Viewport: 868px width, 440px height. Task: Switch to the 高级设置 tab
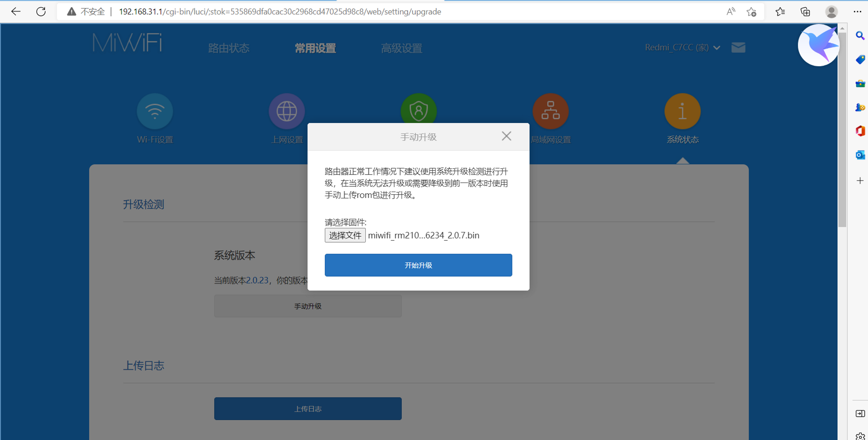pos(401,48)
